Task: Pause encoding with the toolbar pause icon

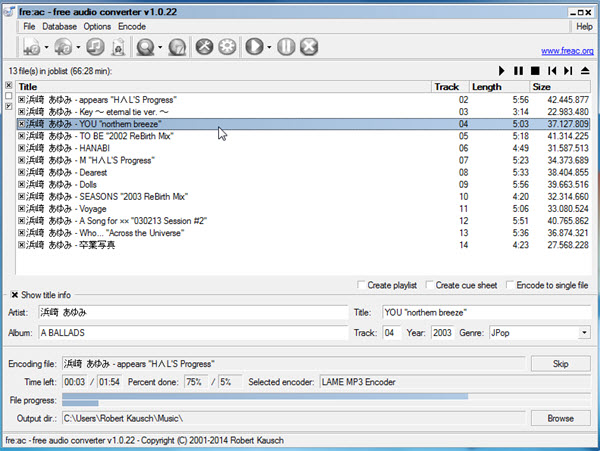Action: point(286,47)
